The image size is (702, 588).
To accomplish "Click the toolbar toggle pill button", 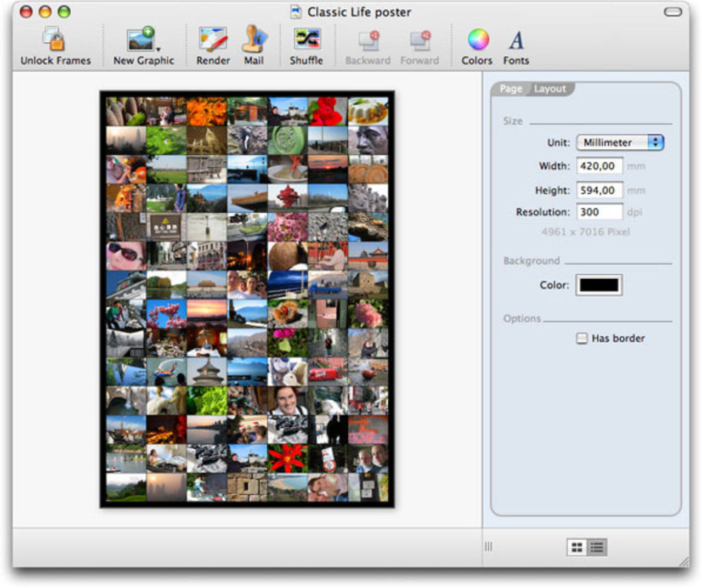I will [x=673, y=12].
